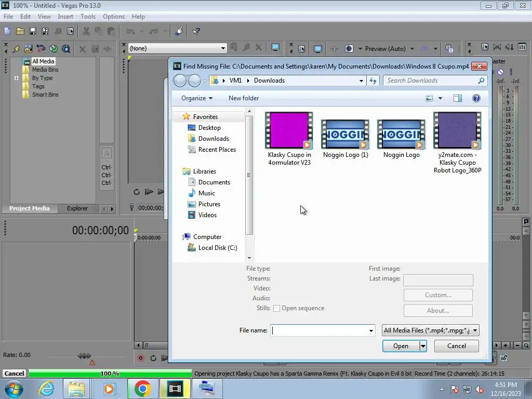Open the Tools menu
The width and height of the screenshot is (532, 399).
(x=88, y=17)
